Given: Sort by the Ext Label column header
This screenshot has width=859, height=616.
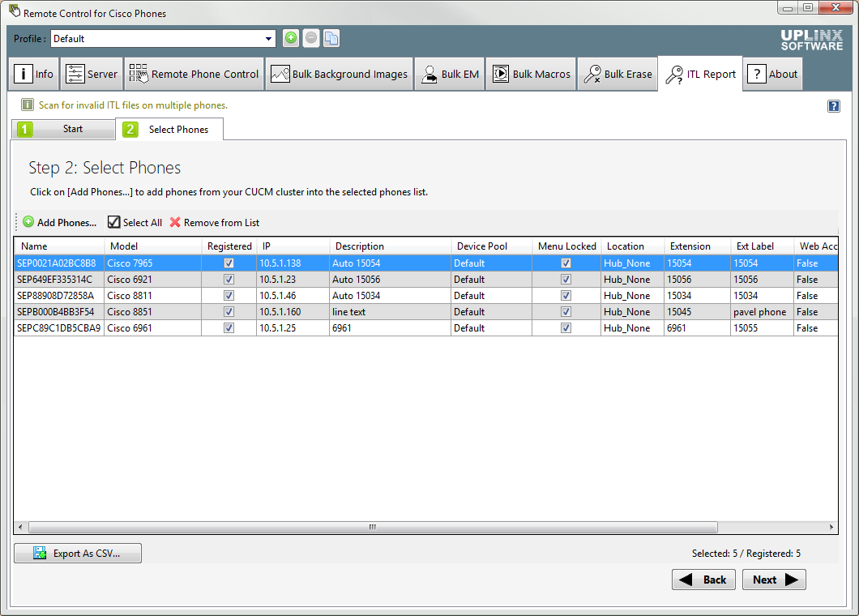Looking at the screenshot, I should (x=762, y=246).
